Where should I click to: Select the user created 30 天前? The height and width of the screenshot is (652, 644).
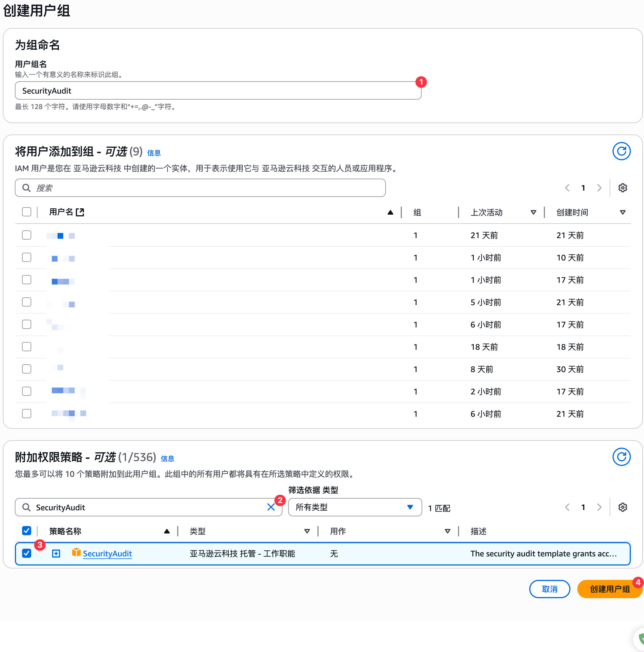[27, 369]
